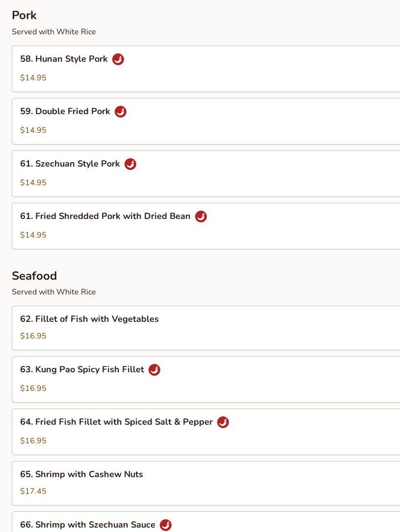The height and width of the screenshot is (532, 400).
Task: Open the Hunan Style Pork item
Action: (64, 59)
